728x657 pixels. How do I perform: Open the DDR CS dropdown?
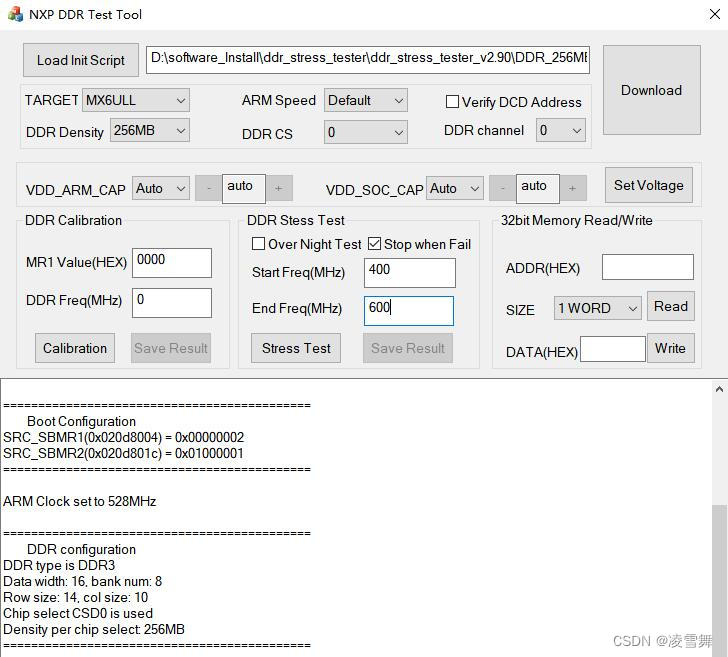coord(365,132)
